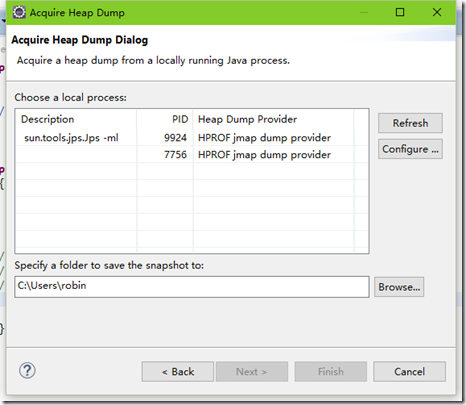Image resolution: width=466 pixels, height=405 pixels.
Task: Sort by the PID column header
Action: click(165, 119)
